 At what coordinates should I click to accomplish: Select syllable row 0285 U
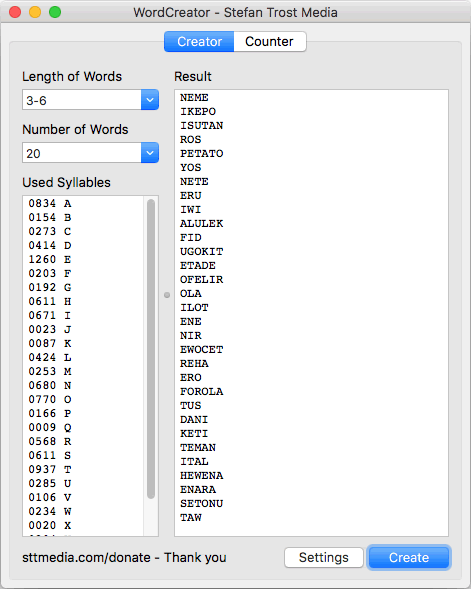pos(50,483)
